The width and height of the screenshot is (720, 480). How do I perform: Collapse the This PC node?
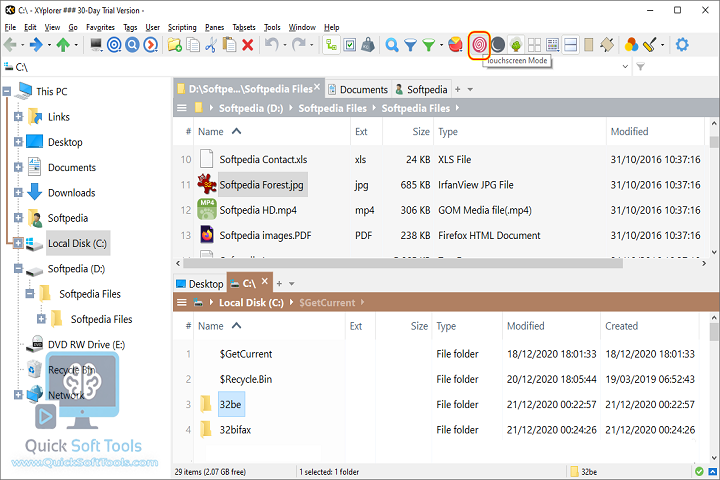7,91
